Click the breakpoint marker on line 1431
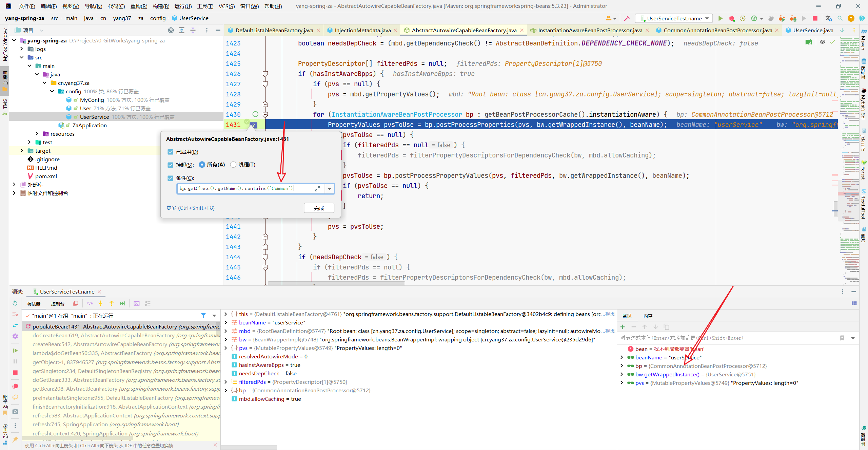This screenshot has width=868, height=450. click(253, 125)
